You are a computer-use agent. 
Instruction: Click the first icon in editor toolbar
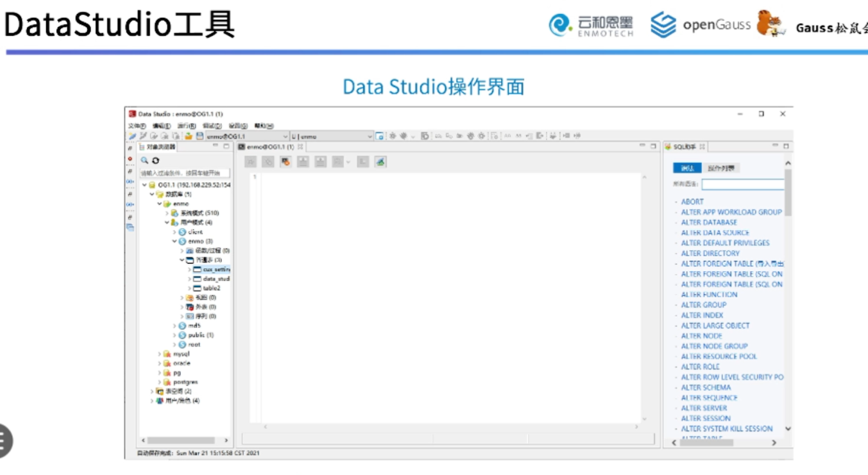(251, 162)
